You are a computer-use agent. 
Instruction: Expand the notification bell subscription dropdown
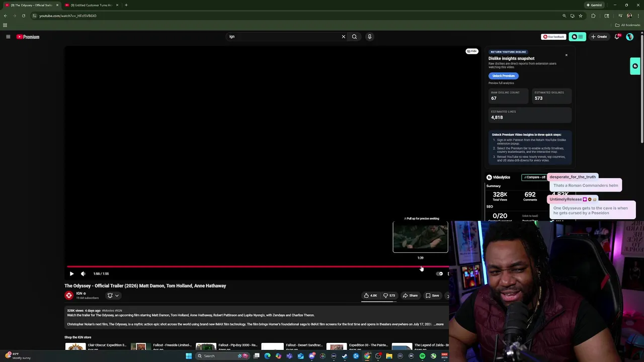[113, 296]
